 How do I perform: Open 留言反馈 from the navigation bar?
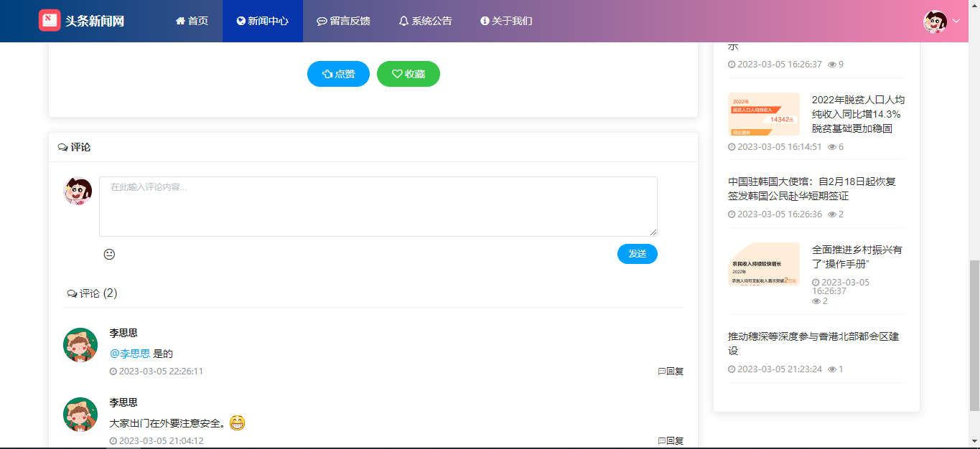[x=343, y=21]
